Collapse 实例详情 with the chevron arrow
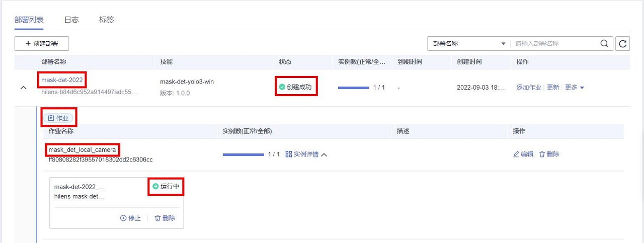 tap(324, 155)
